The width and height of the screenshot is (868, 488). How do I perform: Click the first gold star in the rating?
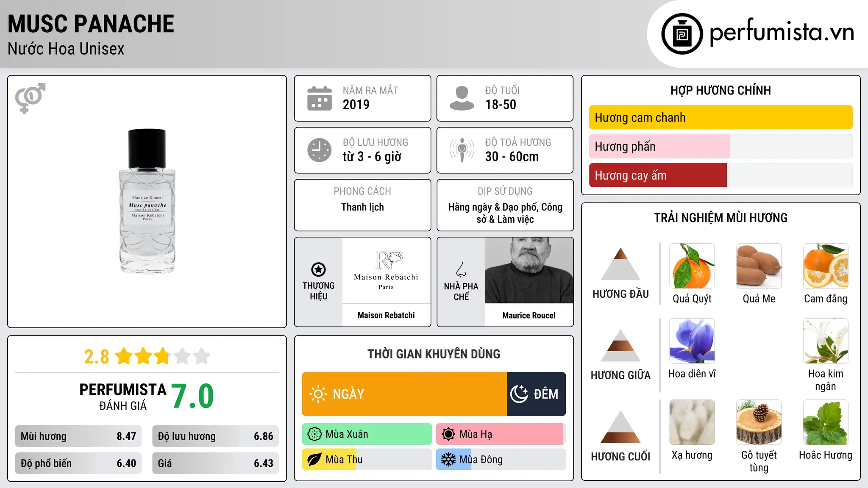[124, 356]
